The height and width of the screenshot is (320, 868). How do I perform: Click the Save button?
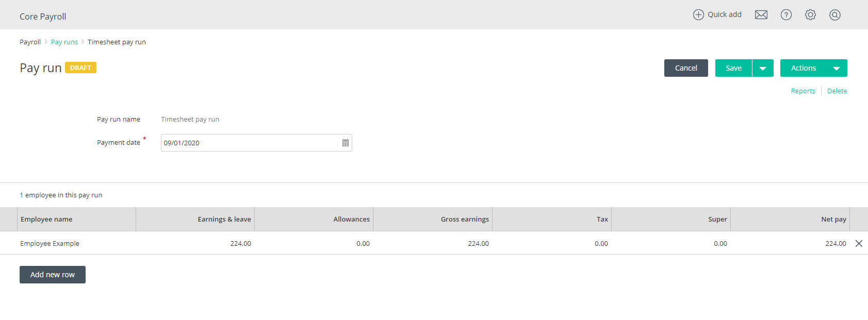click(x=733, y=68)
